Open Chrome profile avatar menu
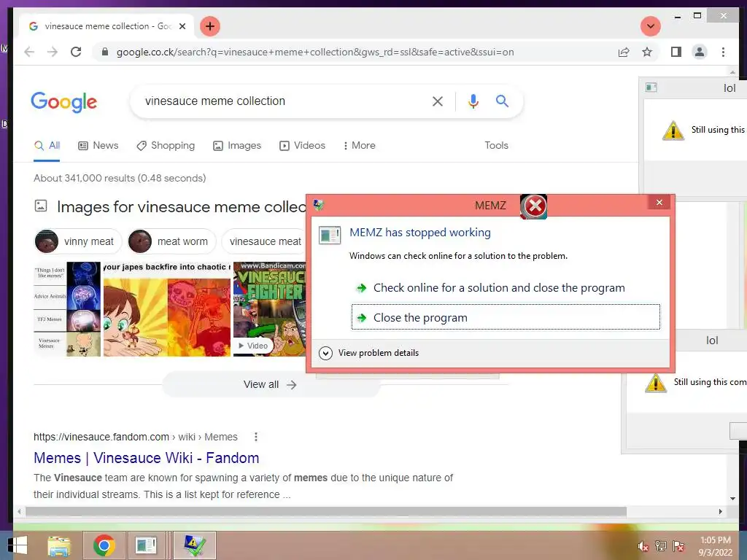This screenshot has height=560, width=747. 700,52
